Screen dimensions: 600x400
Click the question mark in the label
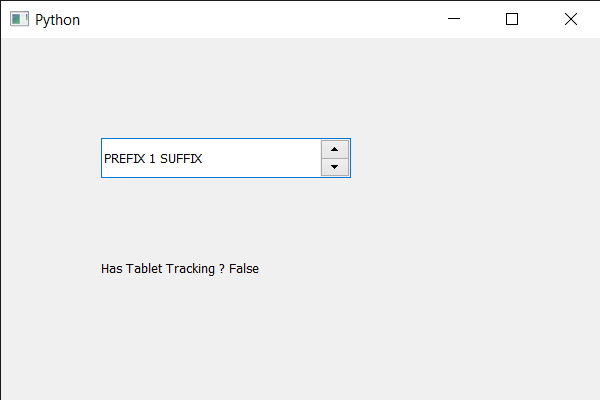[221, 268]
